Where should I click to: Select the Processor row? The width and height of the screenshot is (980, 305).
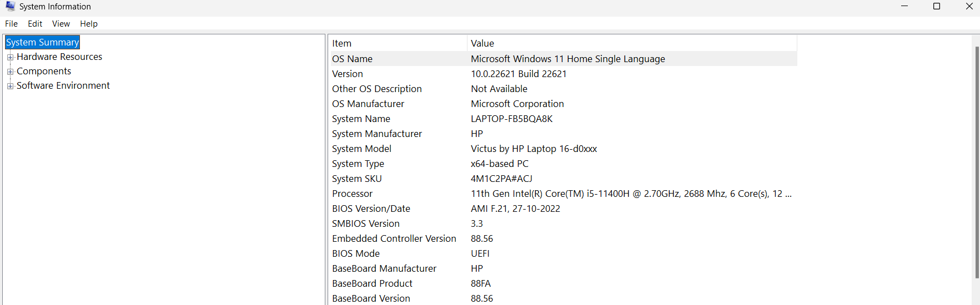tap(353, 194)
